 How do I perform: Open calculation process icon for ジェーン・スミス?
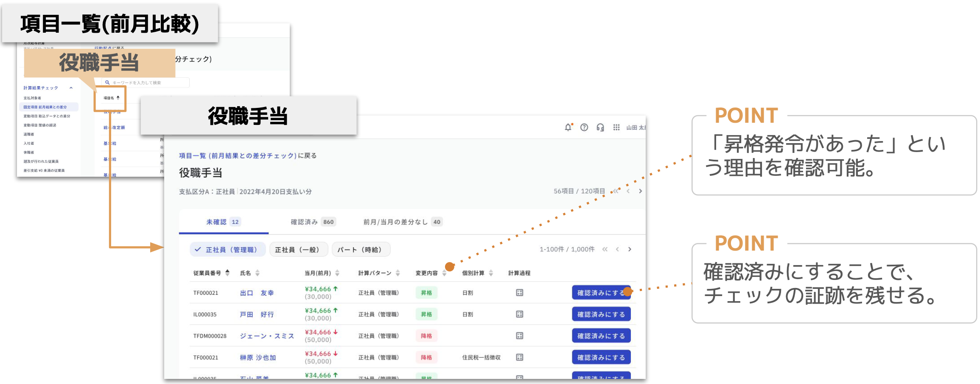519,336
